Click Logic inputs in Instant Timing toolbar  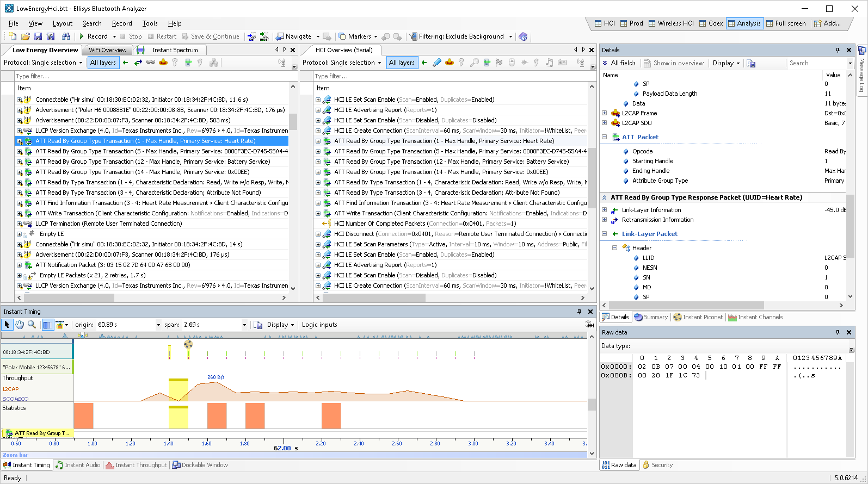click(x=319, y=325)
